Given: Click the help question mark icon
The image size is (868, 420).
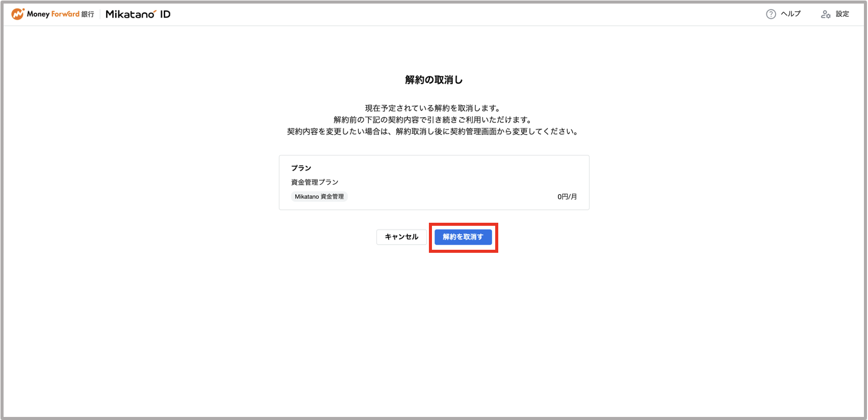Looking at the screenshot, I should [x=771, y=14].
